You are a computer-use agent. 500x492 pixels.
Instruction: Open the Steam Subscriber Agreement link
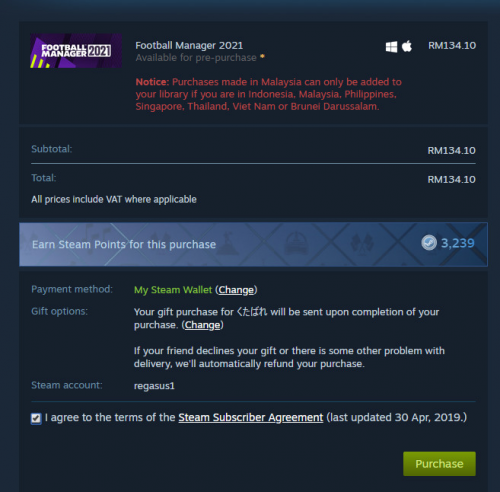coord(251,417)
